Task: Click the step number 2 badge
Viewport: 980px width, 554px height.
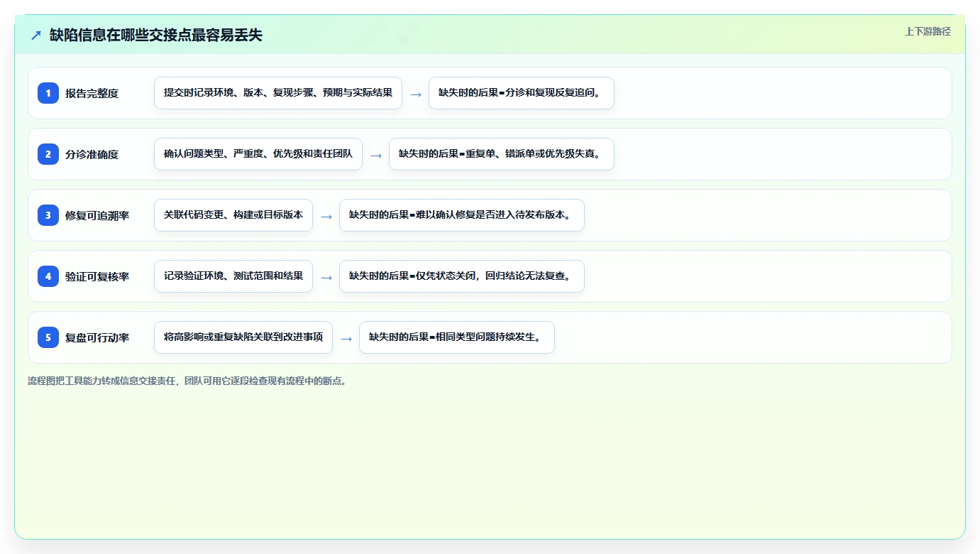Action: 48,154
